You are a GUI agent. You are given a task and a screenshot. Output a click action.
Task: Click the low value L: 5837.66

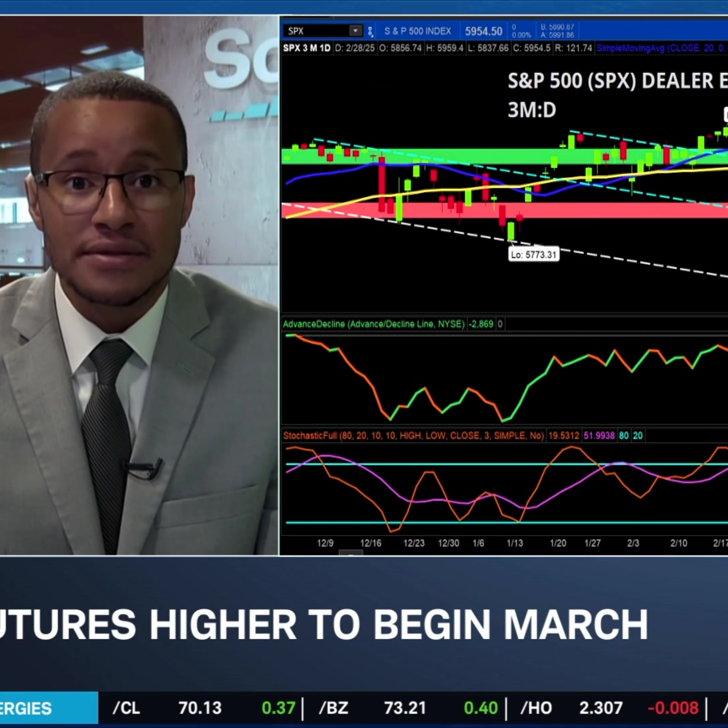488,48
